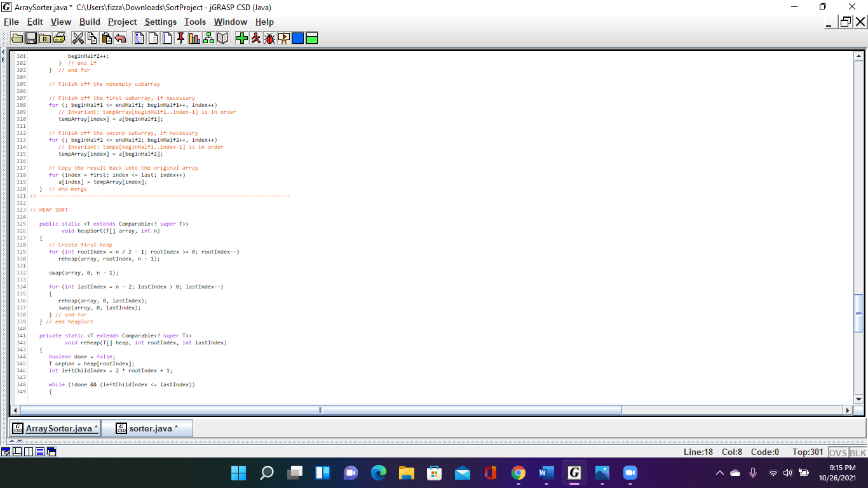Click down arrow on vertical scrollbar
868x488 pixels.
click(x=859, y=398)
